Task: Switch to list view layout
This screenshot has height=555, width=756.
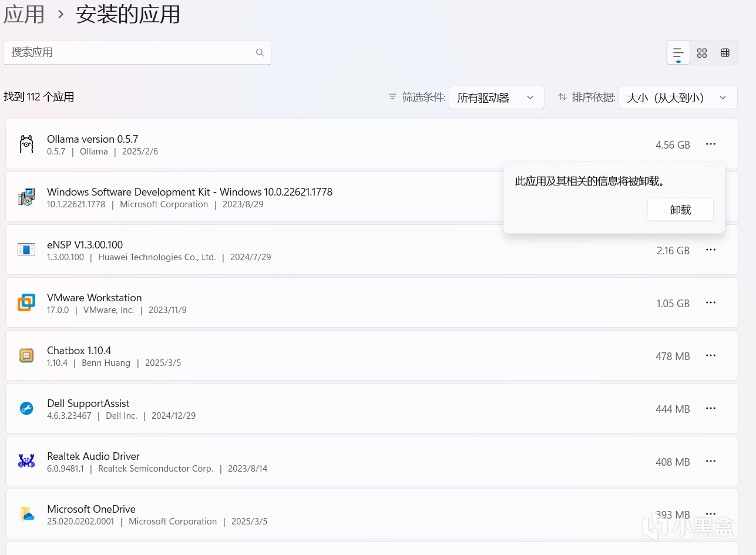Action: (x=678, y=53)
